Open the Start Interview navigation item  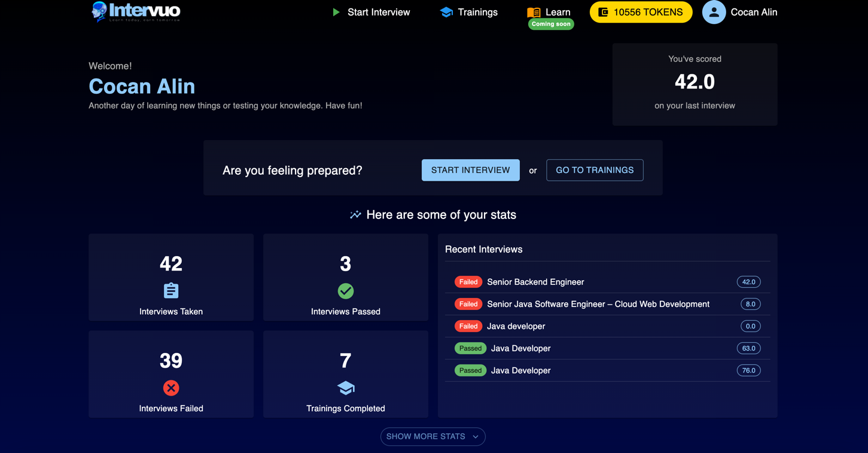[x=378, y=12]
